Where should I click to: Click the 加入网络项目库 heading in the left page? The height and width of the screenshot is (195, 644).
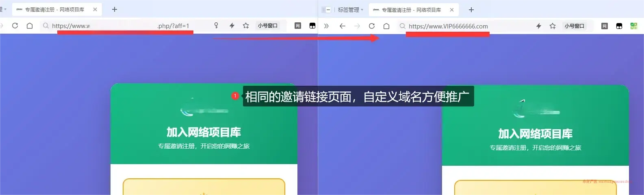(x=204, y=132)
